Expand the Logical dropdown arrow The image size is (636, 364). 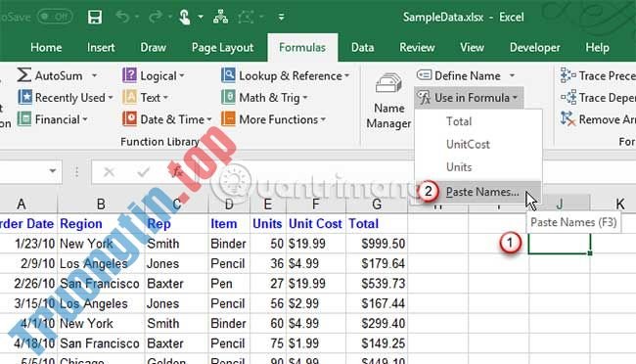[181, 75]
